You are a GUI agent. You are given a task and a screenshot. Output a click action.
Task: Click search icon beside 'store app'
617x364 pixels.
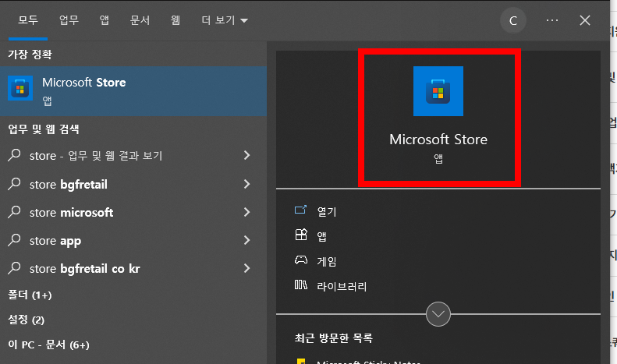[x=14, y=239]
